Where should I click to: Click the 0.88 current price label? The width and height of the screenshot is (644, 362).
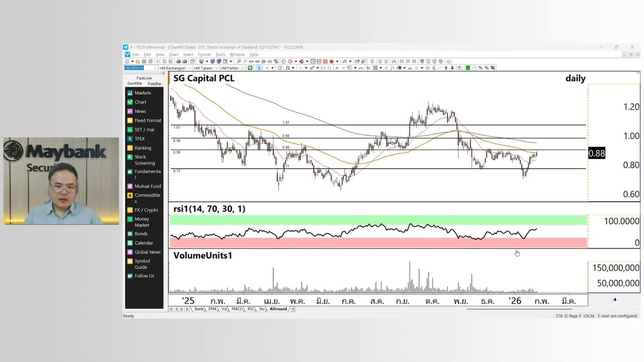point(597,153)
